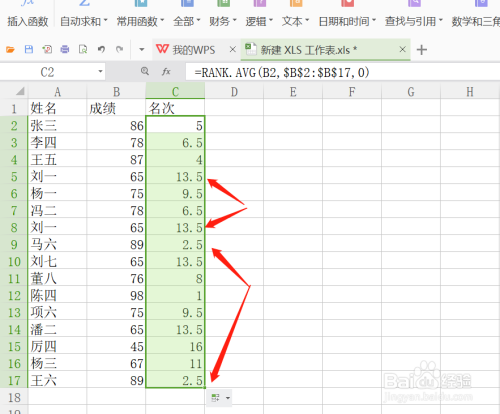The image size is (500, 414).
Task: Click score cell with value 45
Action: pos(116,346)
